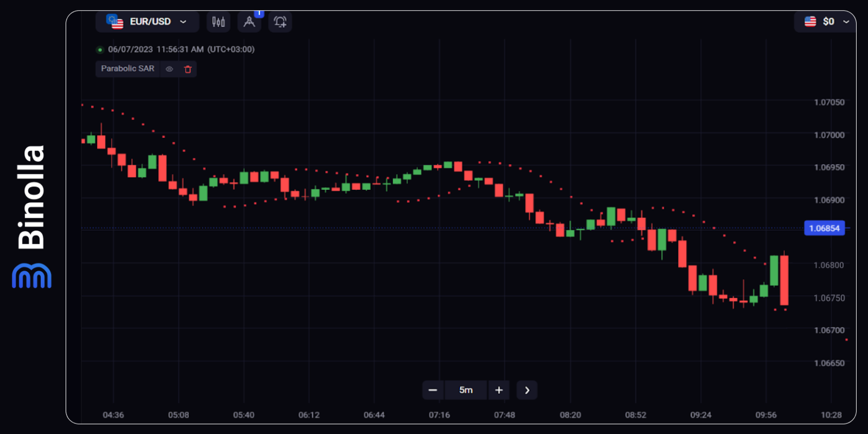Click the 1.07000 price axis label
Viewport: 868px width, 434px height.
coord(829,134)
